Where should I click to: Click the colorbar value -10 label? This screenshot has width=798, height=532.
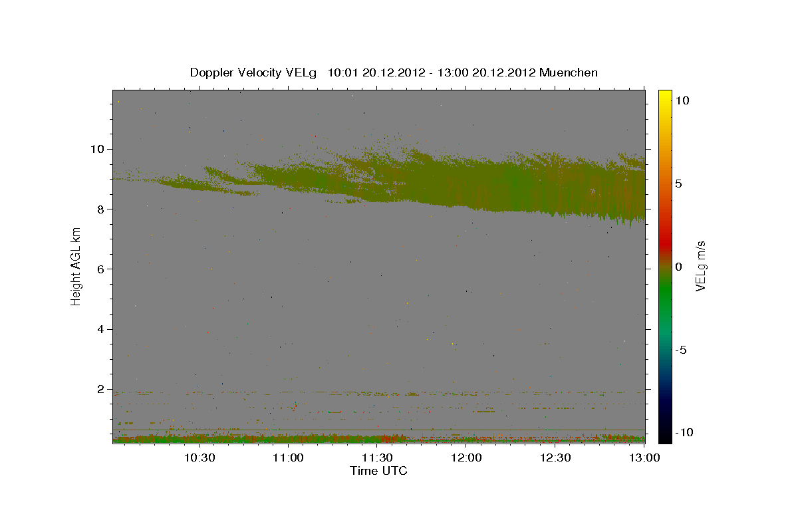[x=684, y=433]
